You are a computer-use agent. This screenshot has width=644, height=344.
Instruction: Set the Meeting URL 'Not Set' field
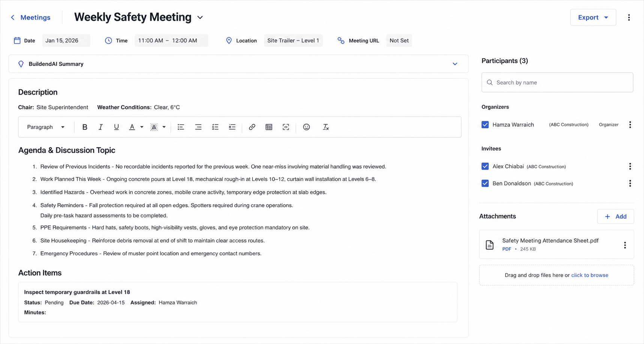click(x=399, y=41)
